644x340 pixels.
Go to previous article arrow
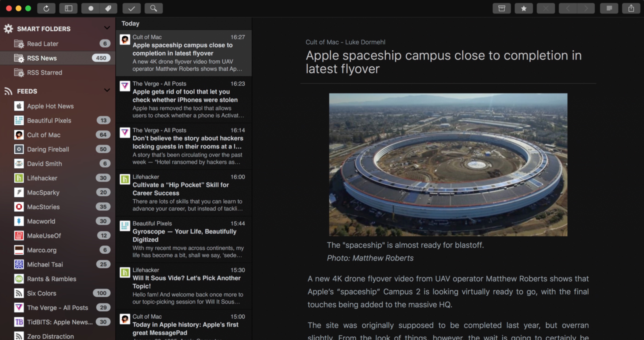click(568, 8)
